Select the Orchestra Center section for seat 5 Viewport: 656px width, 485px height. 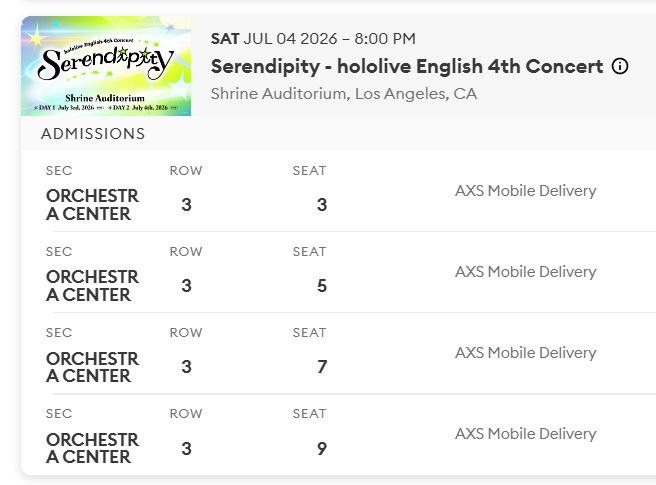coord(92,286)
